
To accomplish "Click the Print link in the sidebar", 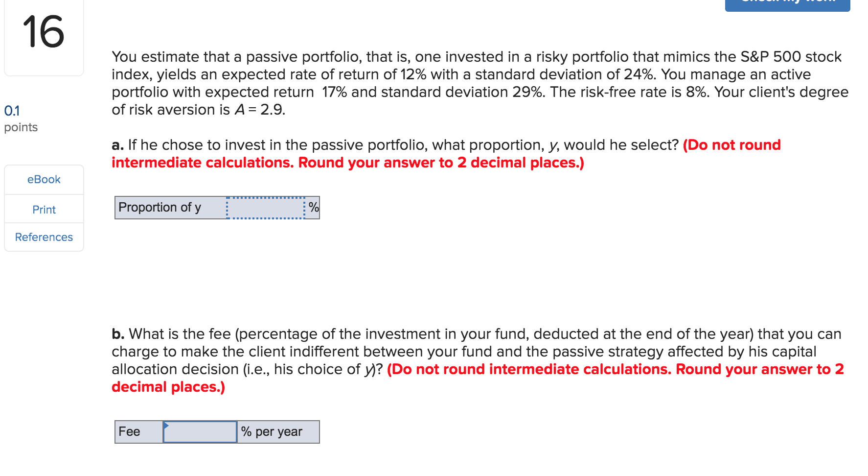I will click(x=44, y=209).
